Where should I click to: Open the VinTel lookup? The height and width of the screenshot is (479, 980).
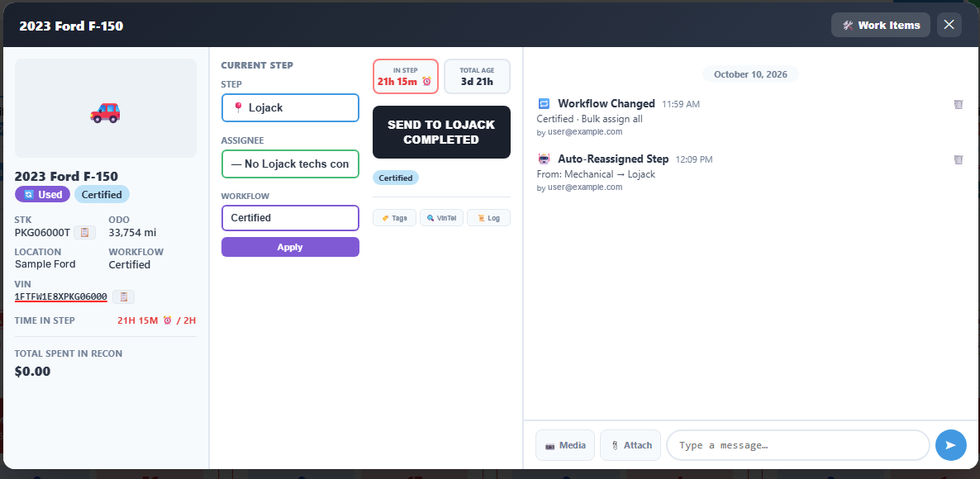[441, 218]
